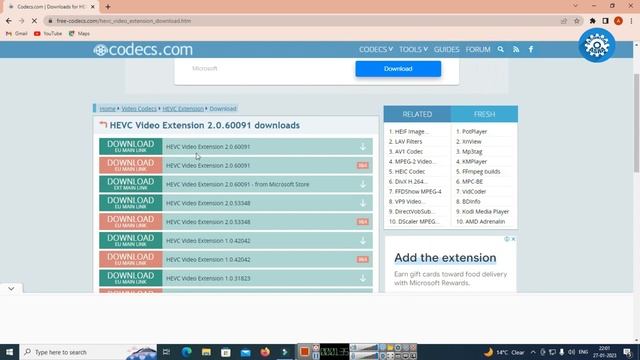The image size is (640, 360).
Task: Open the YouTube bookmark
Action: pos(48,33)
